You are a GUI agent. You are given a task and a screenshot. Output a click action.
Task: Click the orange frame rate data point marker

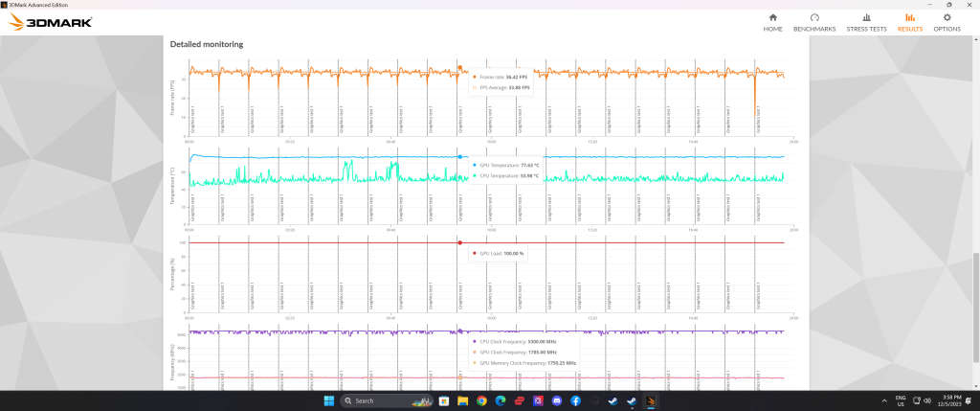coord(460,68)
